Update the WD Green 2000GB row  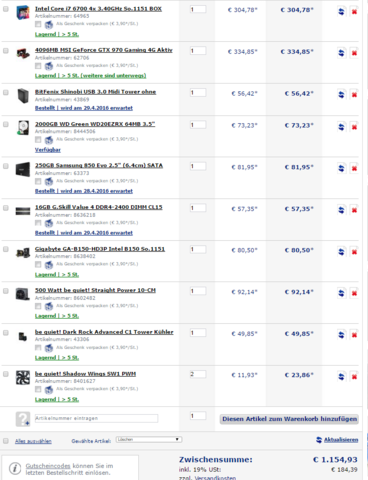point(341,127)
